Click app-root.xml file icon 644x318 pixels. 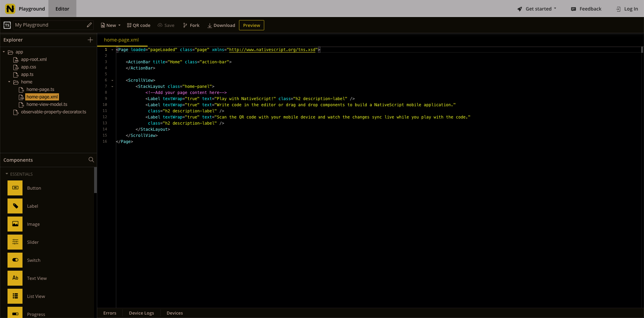(x=16, y=60)
